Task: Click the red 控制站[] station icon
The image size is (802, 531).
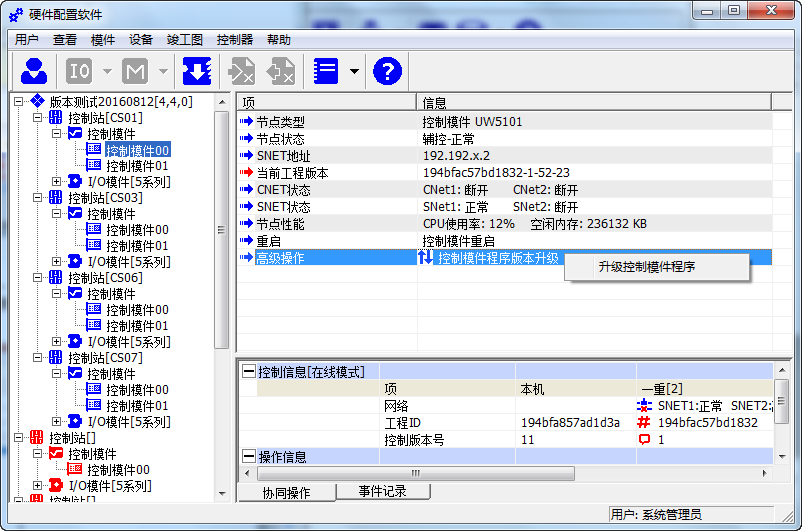Action: [x=37, y=438]
